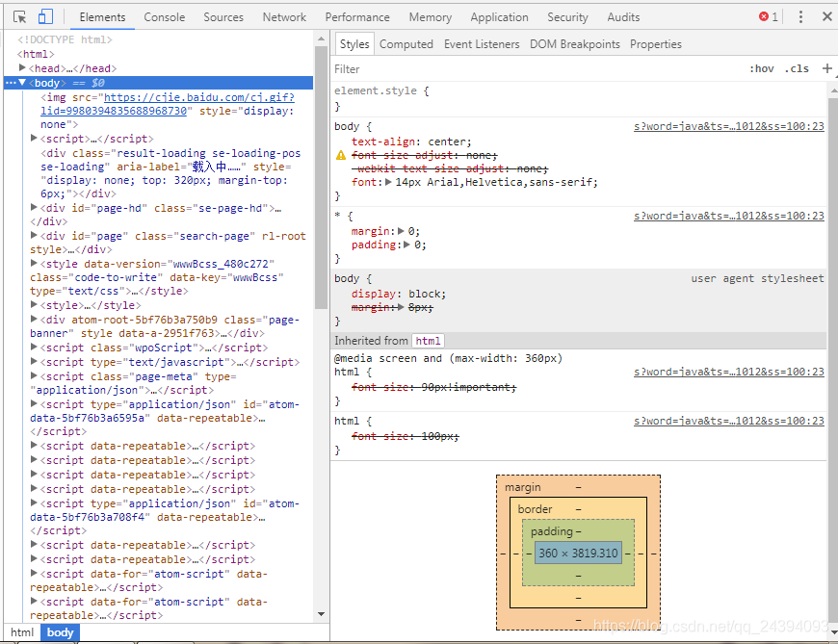Expand the atom-data-5bf76b3a708f4 script node
This screenshot has width=838, height=644.
(x=35, y=503)
